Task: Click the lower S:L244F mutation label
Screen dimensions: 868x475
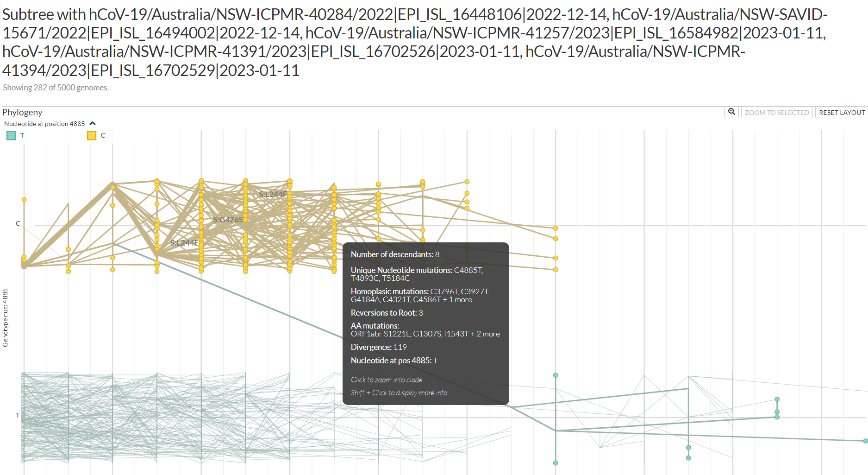Action: point(185,242)
